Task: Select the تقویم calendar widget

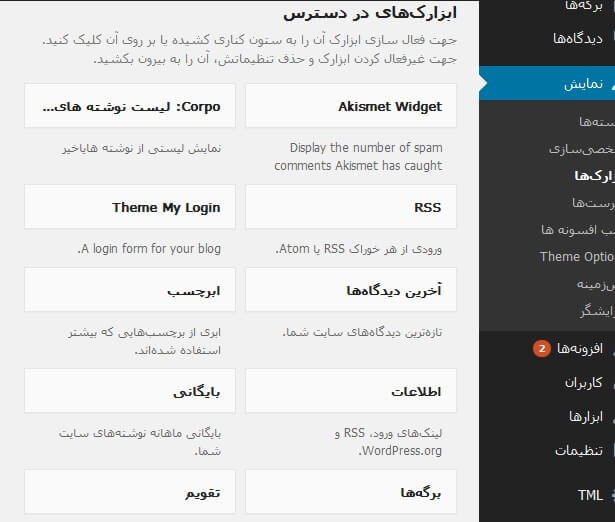Action: tap(130, 492)
